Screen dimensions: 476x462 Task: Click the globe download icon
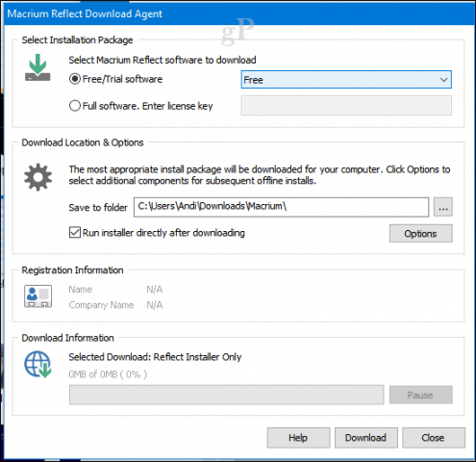(38, 364)
